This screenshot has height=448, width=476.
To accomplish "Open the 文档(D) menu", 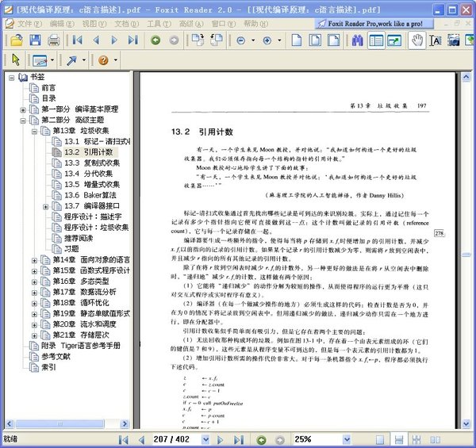I will pos(126,24).
